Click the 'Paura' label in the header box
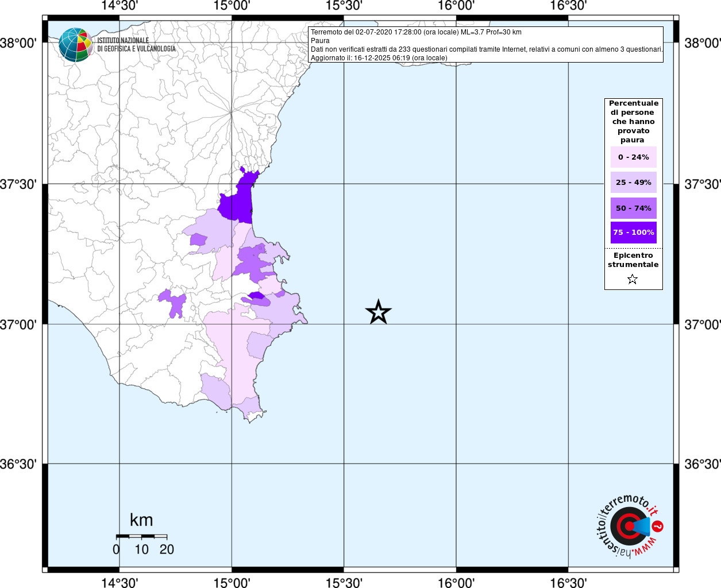721x588 pixels. point(320,41)
